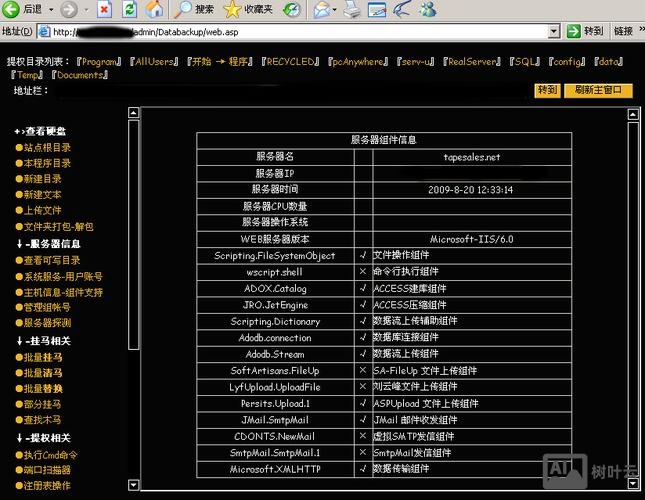This screenshot has width=645, height=500.
Task: Click the yellow 转到 button
Action: point(548,90)
